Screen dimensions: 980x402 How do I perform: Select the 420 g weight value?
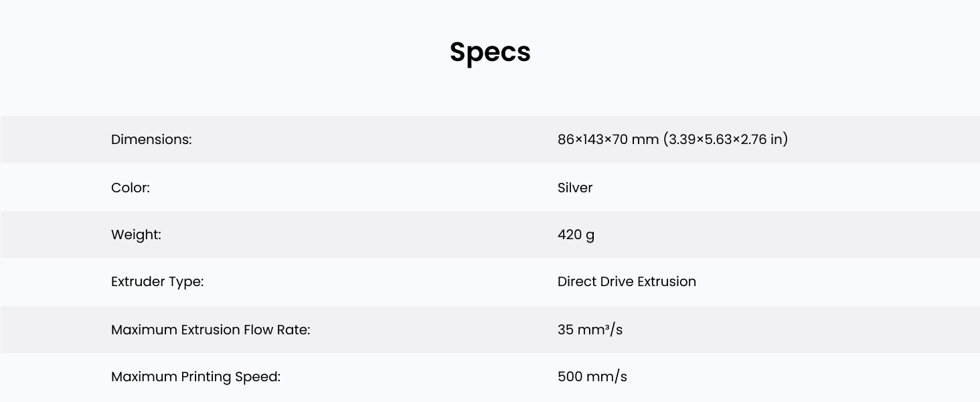pos(576,234)
